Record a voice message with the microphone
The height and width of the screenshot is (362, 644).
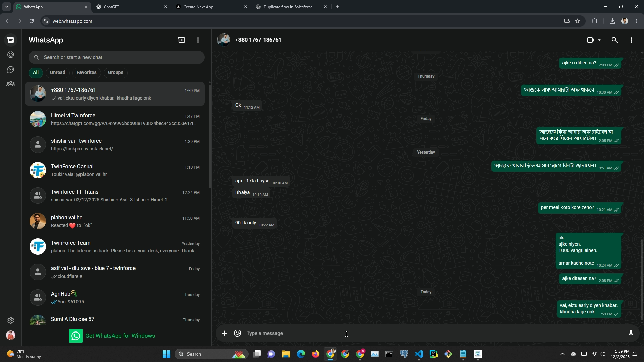(631, 333)
